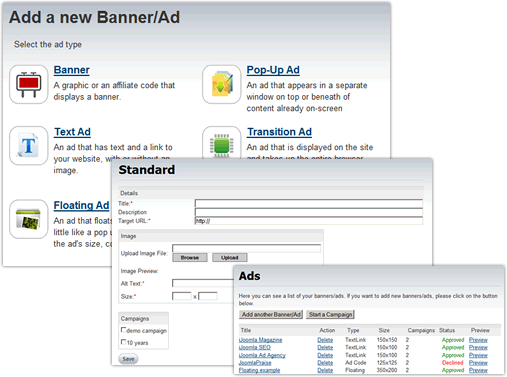Click the Approved status for Joomla Magazine

453,340
